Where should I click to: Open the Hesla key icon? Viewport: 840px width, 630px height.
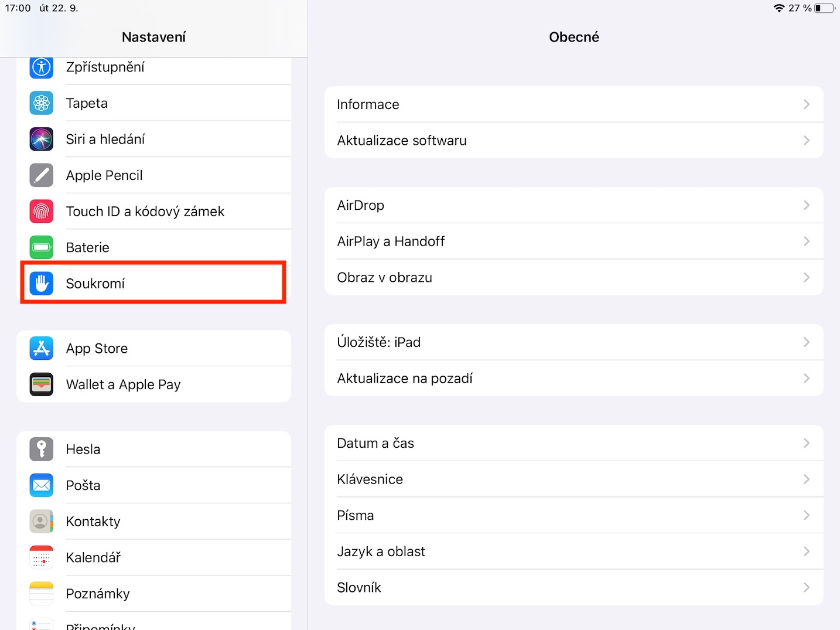tap(42, 449)
